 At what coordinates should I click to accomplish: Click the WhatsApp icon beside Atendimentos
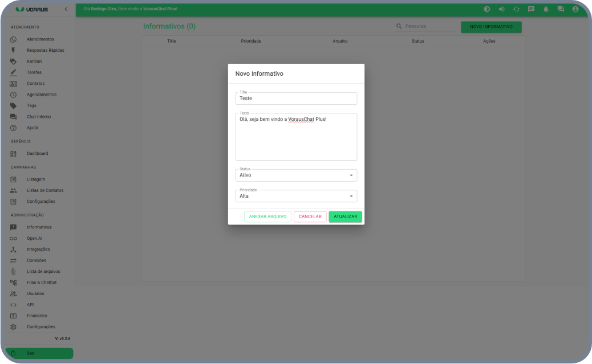[14, 39]
